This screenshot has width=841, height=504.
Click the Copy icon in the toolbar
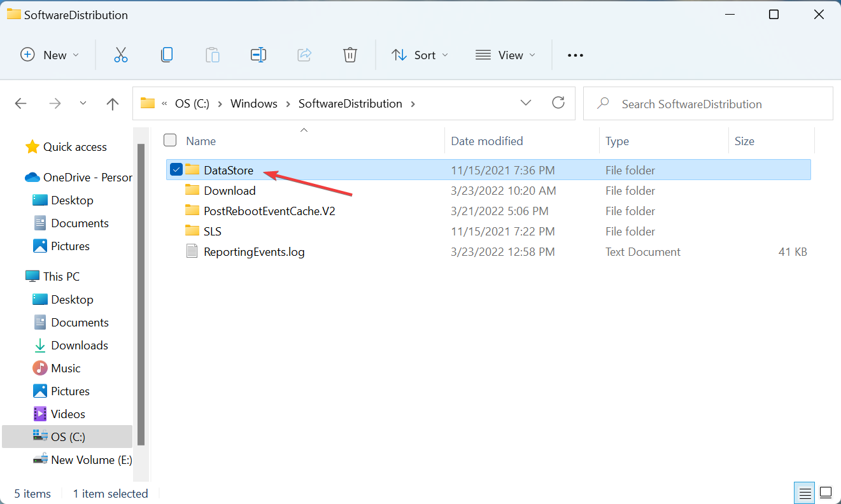click(167, 55)
